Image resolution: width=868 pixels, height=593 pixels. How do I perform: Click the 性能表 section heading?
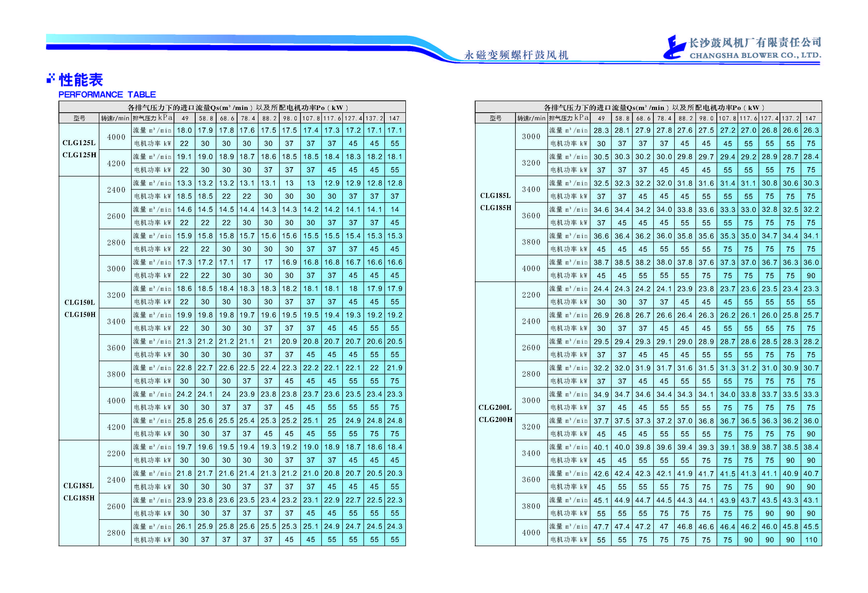click(81, 80)
